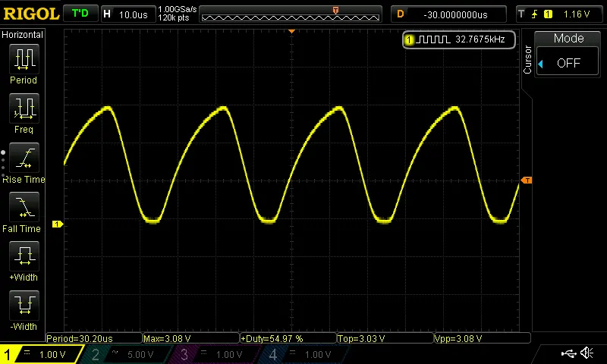Select the Period measurement icon
This screenshot has width=607, height=364.
click(24, 59)
